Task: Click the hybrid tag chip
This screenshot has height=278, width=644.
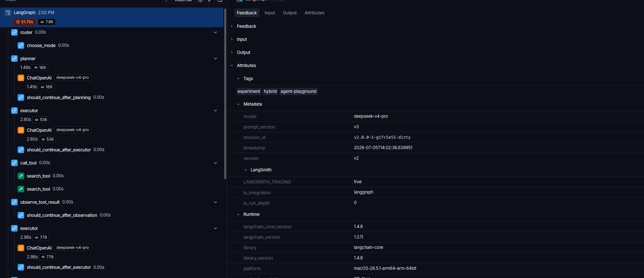Action: (x=270, y=92)
